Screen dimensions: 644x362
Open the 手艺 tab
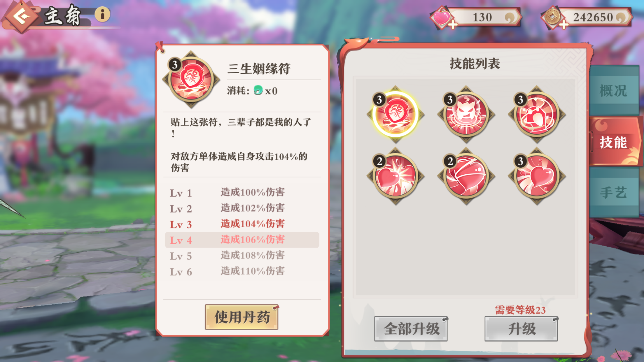click(614, 193)
